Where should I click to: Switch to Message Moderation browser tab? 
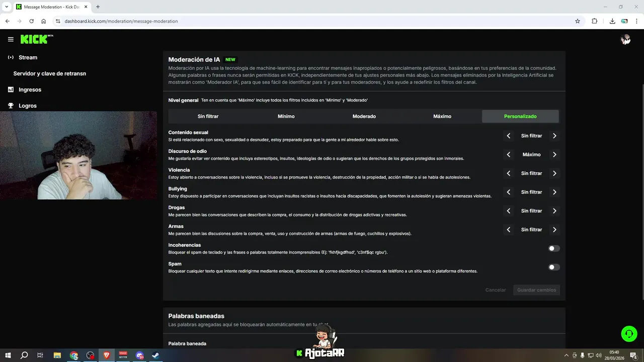tap(51, 7)
